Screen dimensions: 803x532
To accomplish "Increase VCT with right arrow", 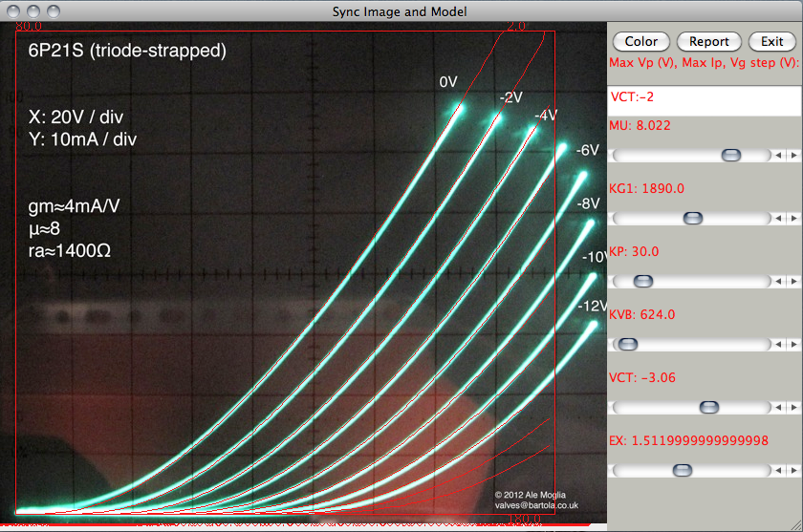I will [793, 407].
